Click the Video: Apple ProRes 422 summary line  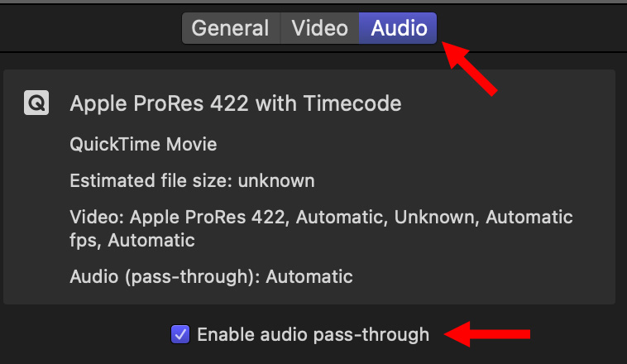tap(321, 218)
